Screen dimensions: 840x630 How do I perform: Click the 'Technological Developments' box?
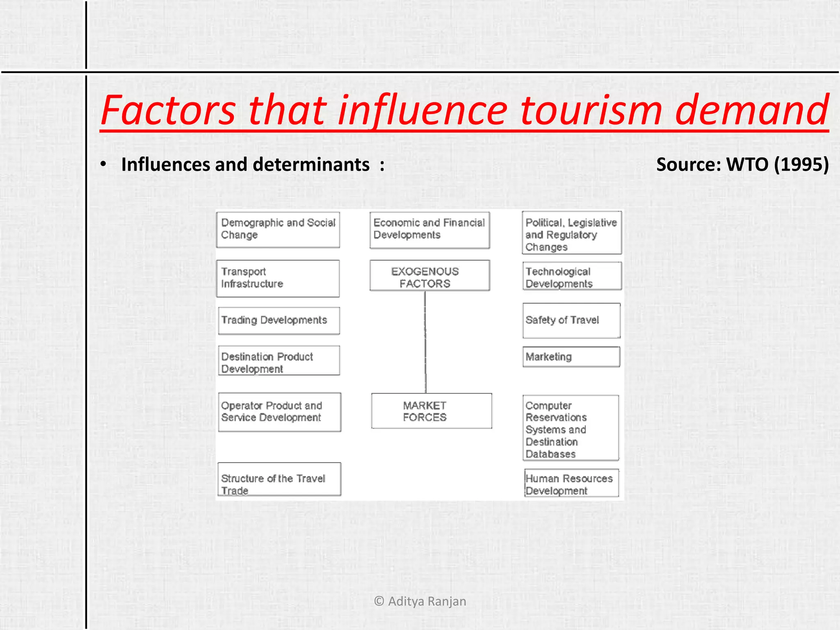572,276
